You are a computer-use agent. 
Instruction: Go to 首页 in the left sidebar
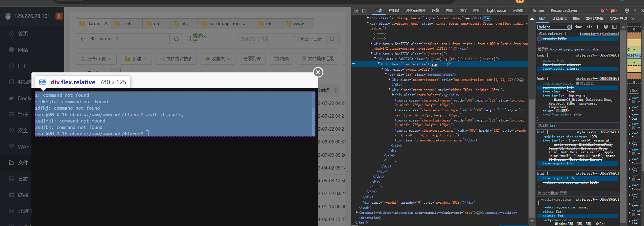pos(23,33)
